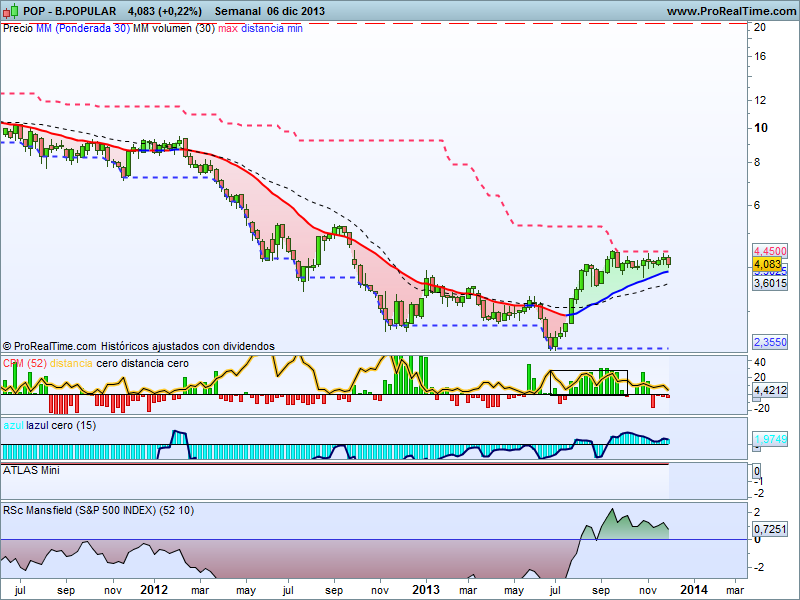Click the 'MM volumen (30)' indicator label

pos(173,28)
